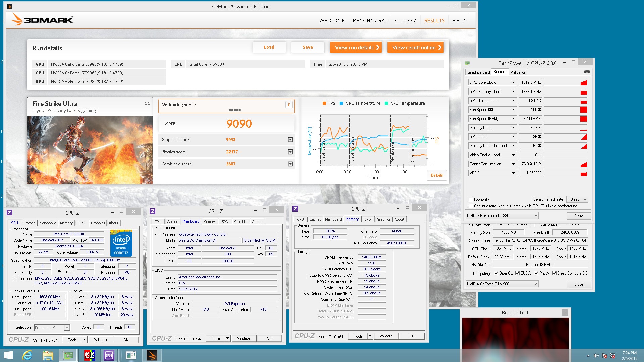Screen dimensions: 644x362
Task: Click the Save button in Run details
Action: 308,47
